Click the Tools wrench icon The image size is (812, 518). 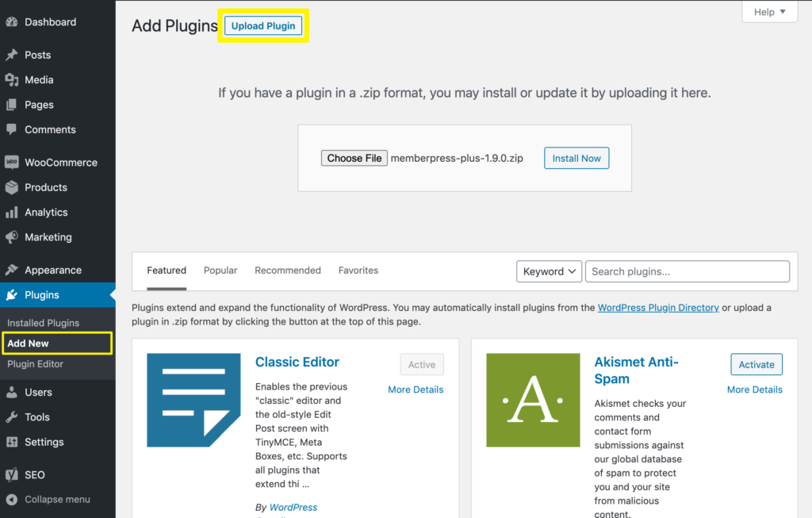click(11, 417)
